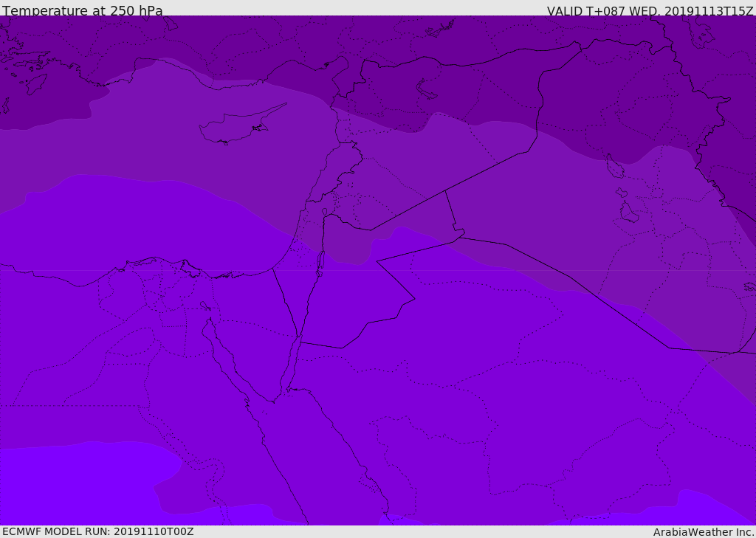Click the 'ECMWF MODEL RUN: 20191110T00Z' label
Image resolution: width=756 pixels, height=538 pixels.
point(98,532)
